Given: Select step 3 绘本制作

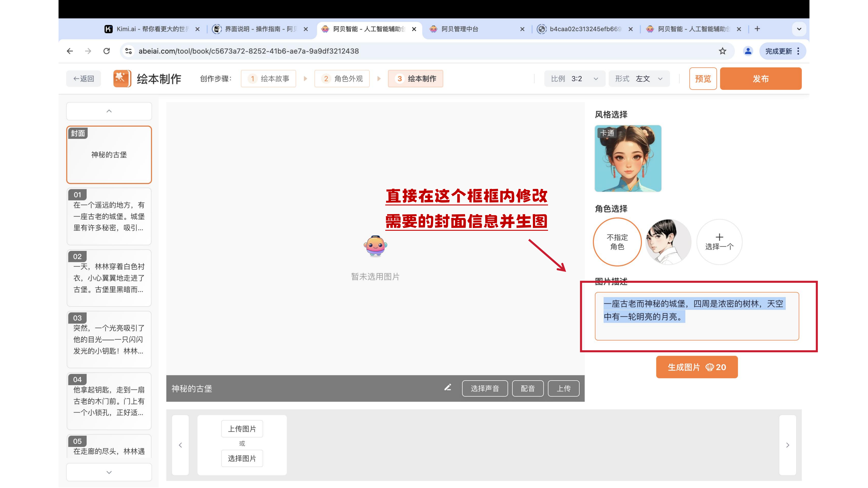Looking at the screenshot, I should 416,79.
